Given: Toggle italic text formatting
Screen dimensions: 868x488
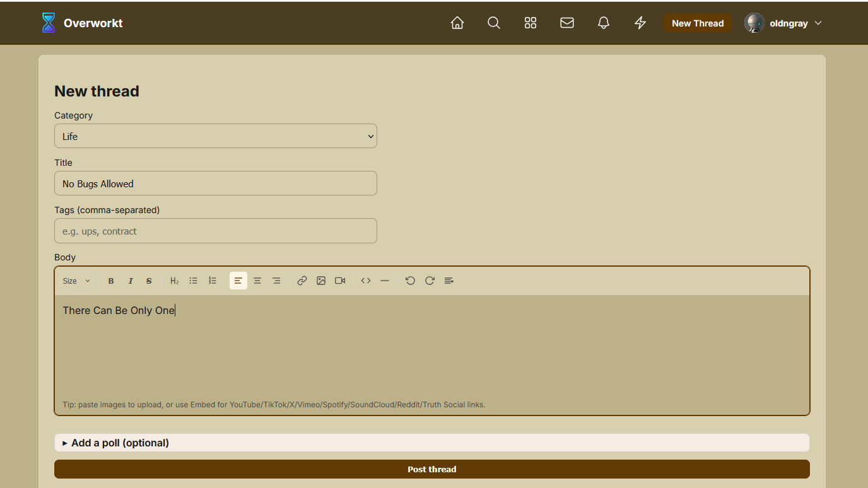Looking at the screenshot, I should (131, 281).
